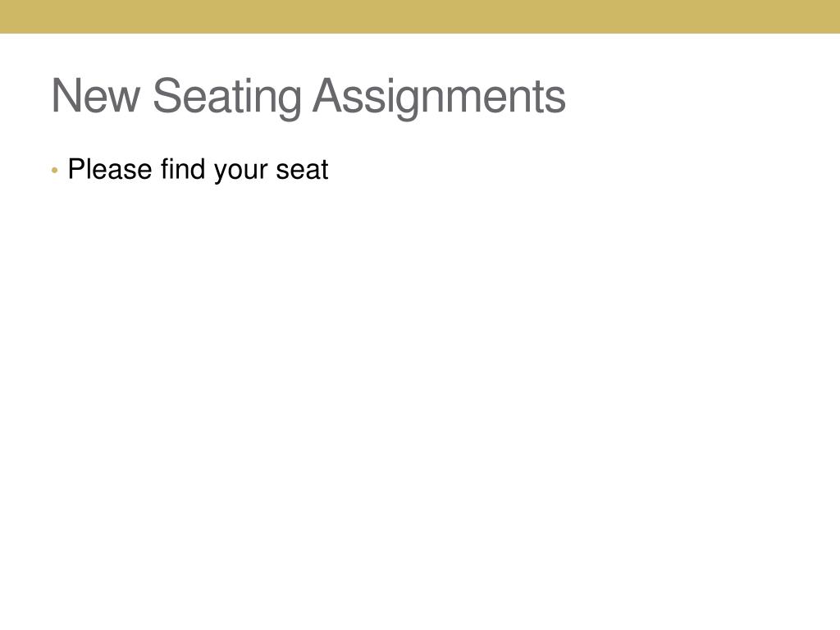Image resolution: width=840 pixels, height=630 pixels.
Task: Click the gold bullet point dot
Action: pyautogui.click(x=55, y=171)
